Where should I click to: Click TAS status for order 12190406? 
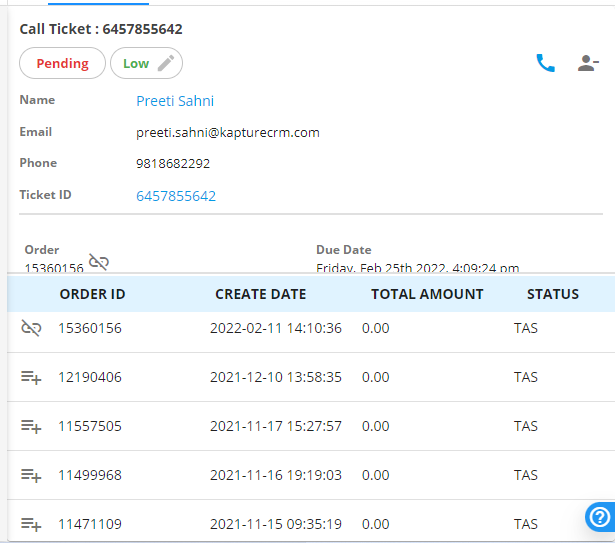(526, 377)
